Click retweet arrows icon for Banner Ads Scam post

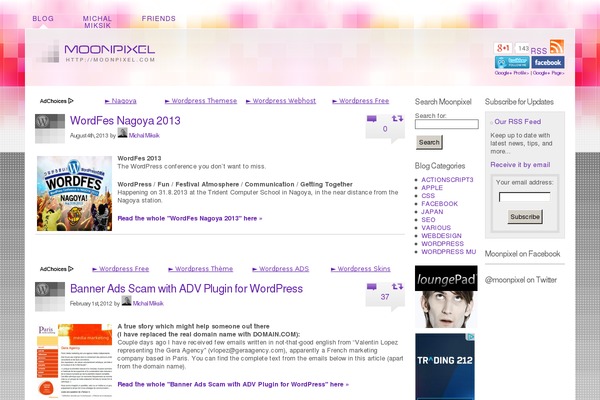pyautogui.click(x=398, y=286)
